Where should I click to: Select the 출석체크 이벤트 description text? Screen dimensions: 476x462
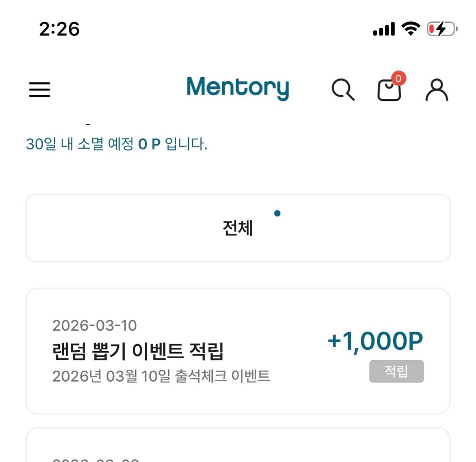[x=161, y=376]
